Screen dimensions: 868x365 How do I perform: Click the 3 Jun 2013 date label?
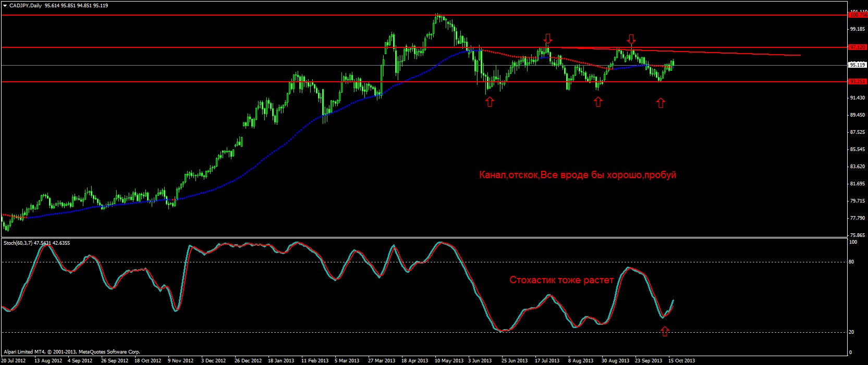coord(480,361)
